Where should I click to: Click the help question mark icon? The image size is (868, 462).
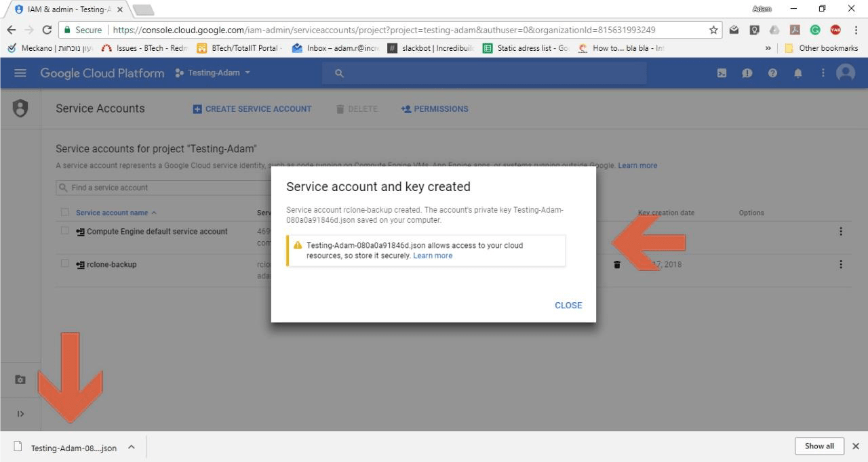[x=772, y=73]
